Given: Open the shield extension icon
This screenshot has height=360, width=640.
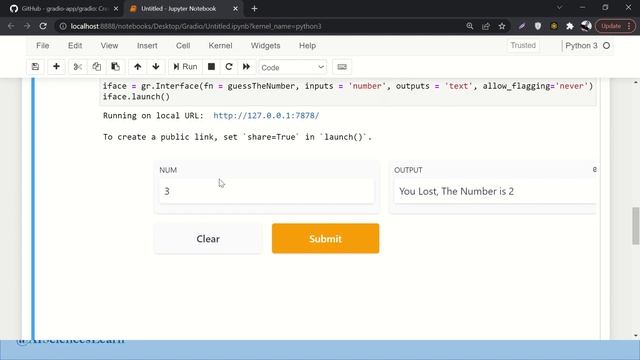Looking at the screenshot, I should [538, 26].
